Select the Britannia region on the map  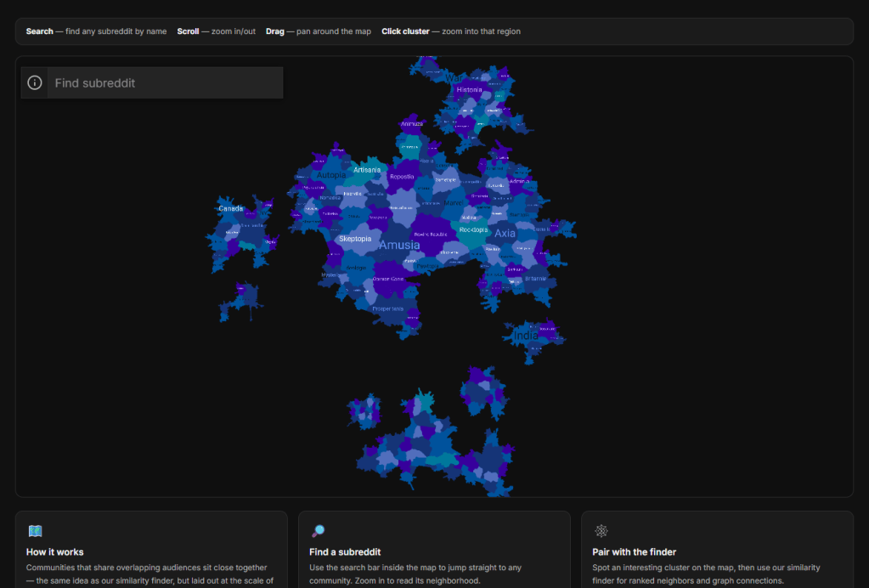535,279
